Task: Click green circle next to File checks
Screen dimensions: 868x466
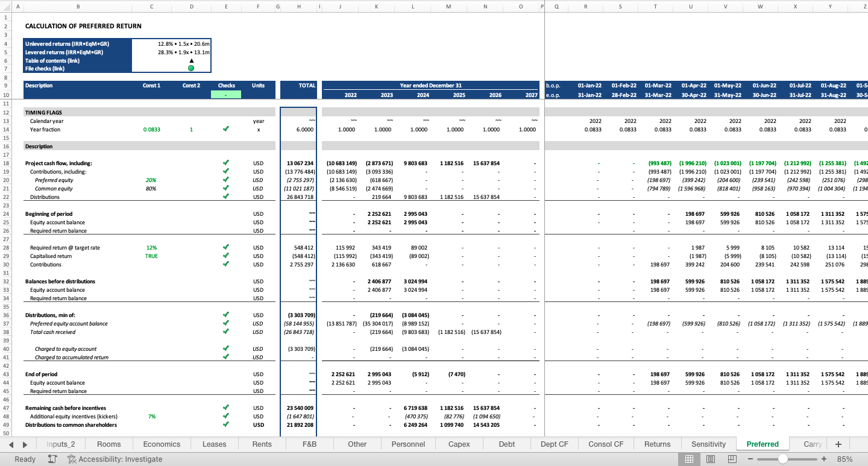Action: point(191,68)
